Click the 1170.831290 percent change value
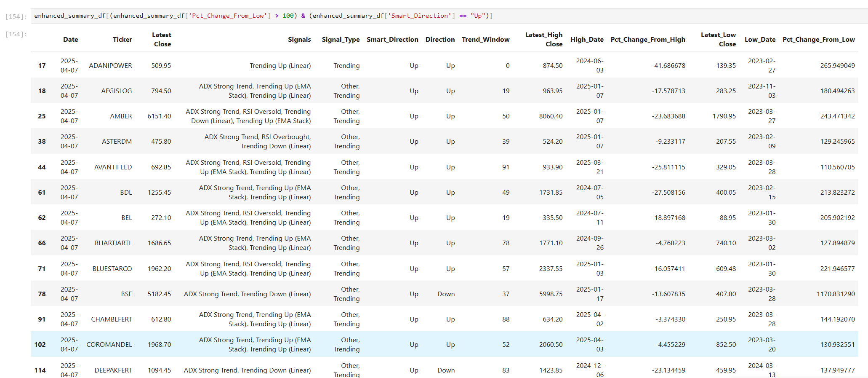The width and height of the screenshot is (868, 378). pyautogui.click(x=836, y=294)
